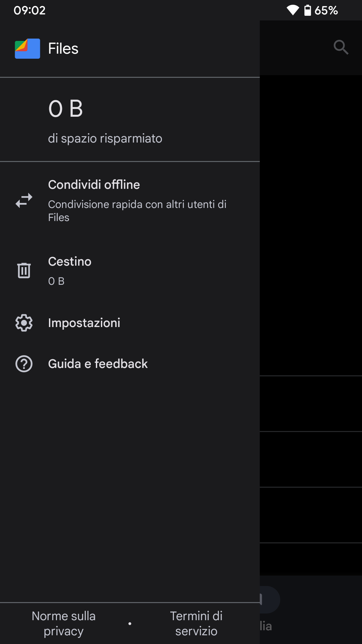The image size is (362, 644).
Task: Tap the Condivisione rapida description text
Action: [137, 211]
